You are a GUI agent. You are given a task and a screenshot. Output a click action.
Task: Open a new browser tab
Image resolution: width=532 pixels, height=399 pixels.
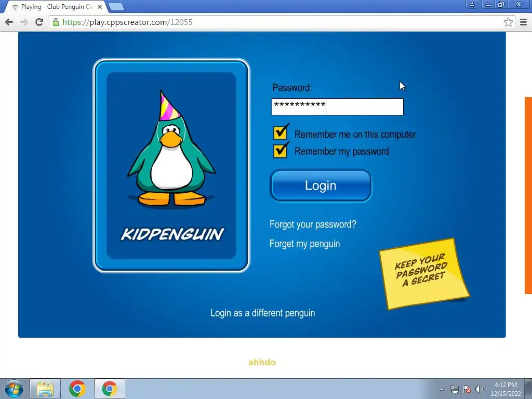[x=116, y=6]
